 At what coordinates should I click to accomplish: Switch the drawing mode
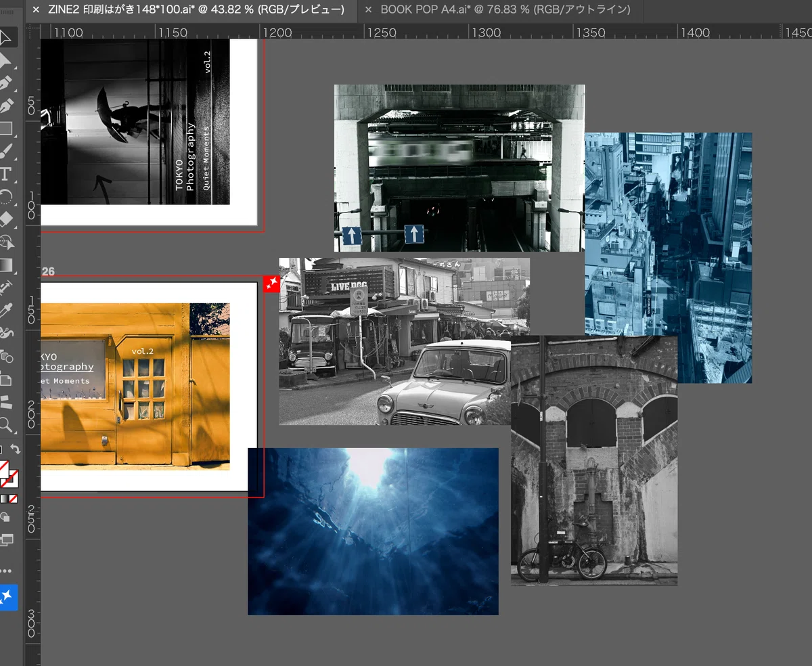6,517
